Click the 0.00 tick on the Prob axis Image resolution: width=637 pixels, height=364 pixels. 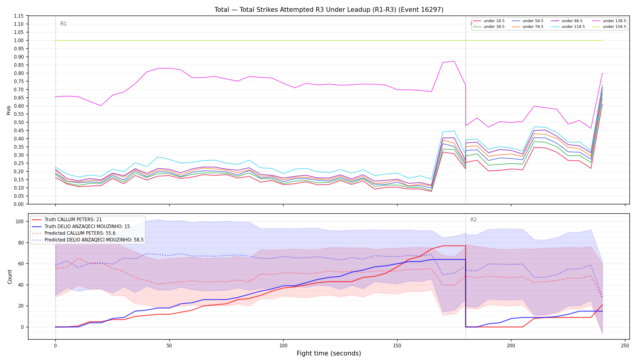tap(19, 204)
